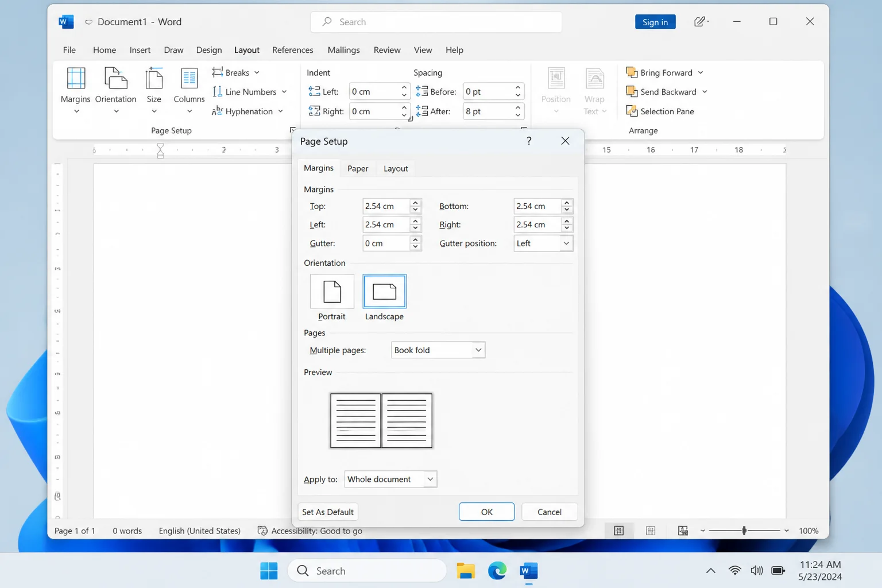Show hidden system tray icons
882x588 pixels.
(711, 571)
